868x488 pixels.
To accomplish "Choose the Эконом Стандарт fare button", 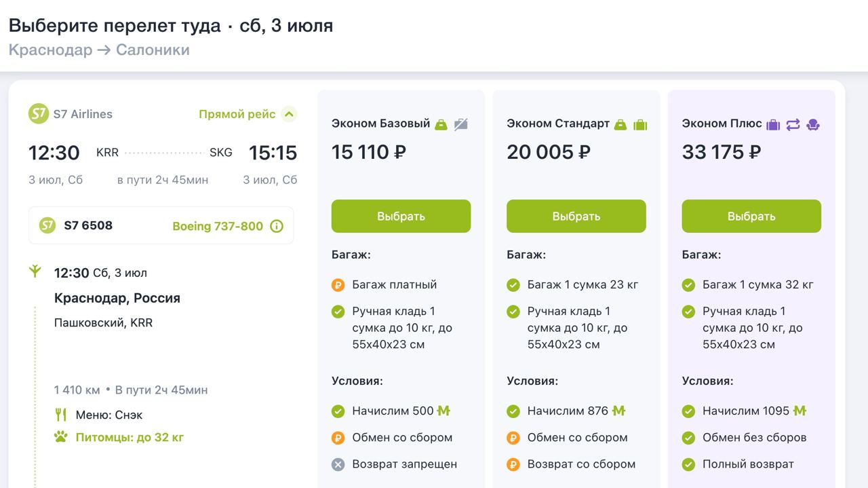I will click(x=576, y=216).
